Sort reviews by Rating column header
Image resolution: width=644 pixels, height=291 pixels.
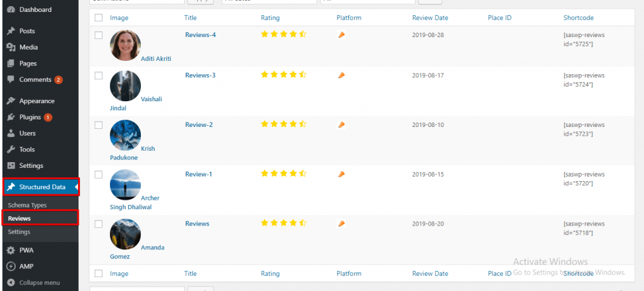[x=270, y=18]
